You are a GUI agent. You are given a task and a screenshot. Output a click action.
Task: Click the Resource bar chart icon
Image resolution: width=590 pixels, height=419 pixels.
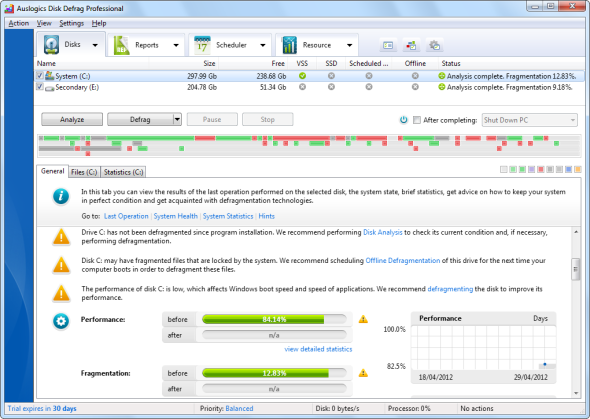[x=289, y=45]
